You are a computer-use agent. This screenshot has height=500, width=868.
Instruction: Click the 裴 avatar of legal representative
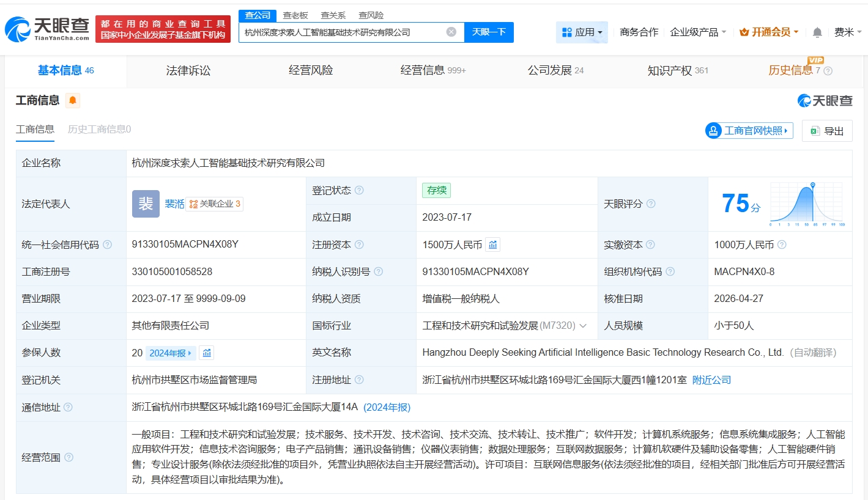(146, 204)
